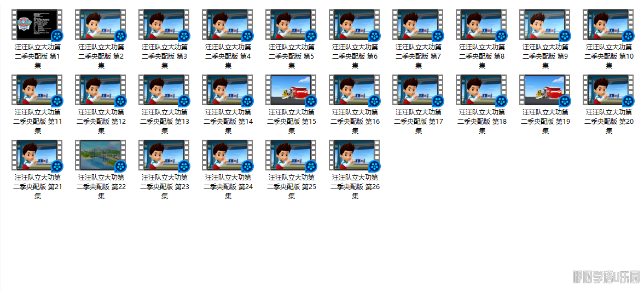The width and height of the screenshot is (644, 291).
Task: Click the 第3集 video thumbnail
Action: tap(164, 25)
